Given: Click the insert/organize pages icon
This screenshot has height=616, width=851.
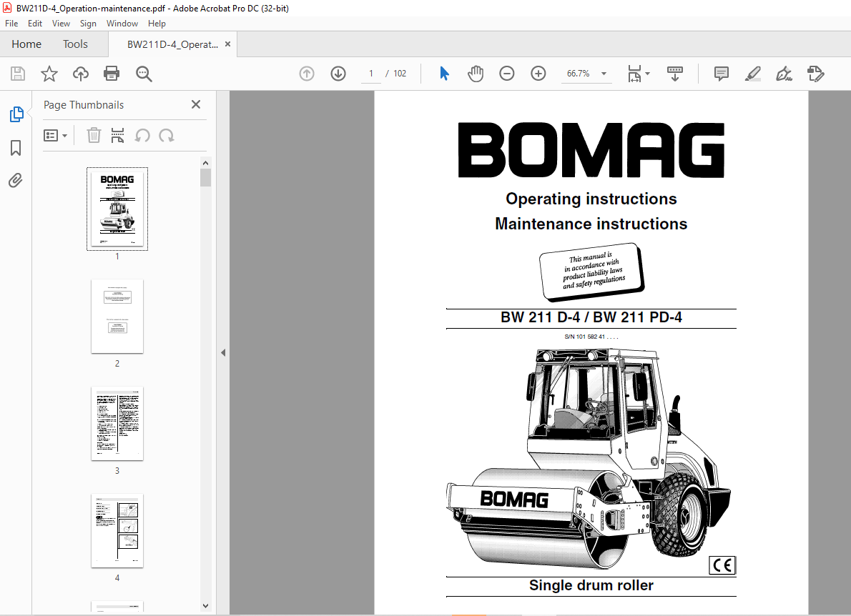Looking at the screenshot, I should (x=117, y=135).
